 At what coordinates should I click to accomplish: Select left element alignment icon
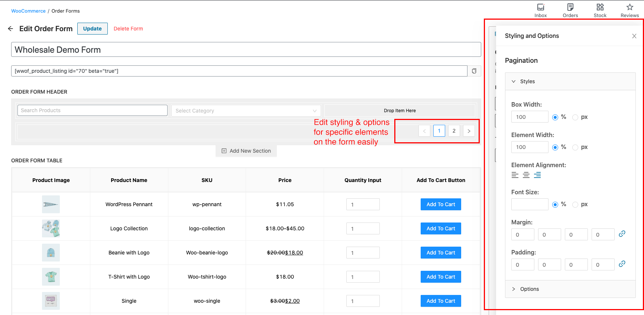pos(515,175)
